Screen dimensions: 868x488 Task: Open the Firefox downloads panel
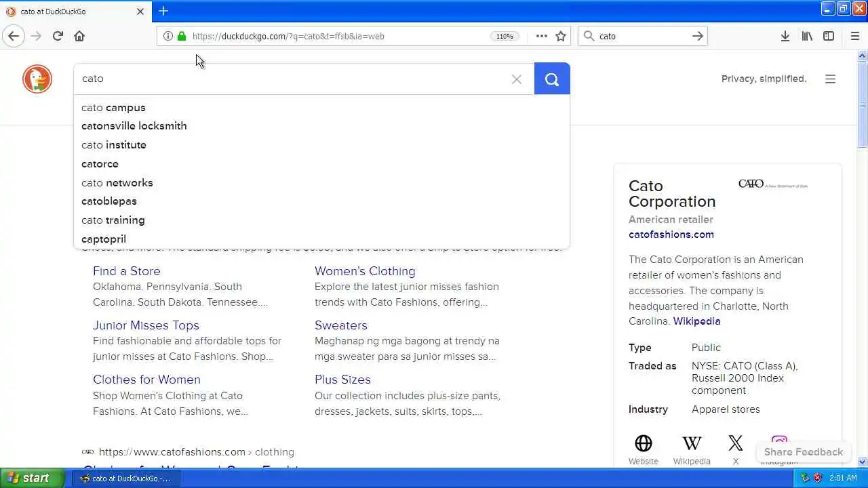point(785,36)
